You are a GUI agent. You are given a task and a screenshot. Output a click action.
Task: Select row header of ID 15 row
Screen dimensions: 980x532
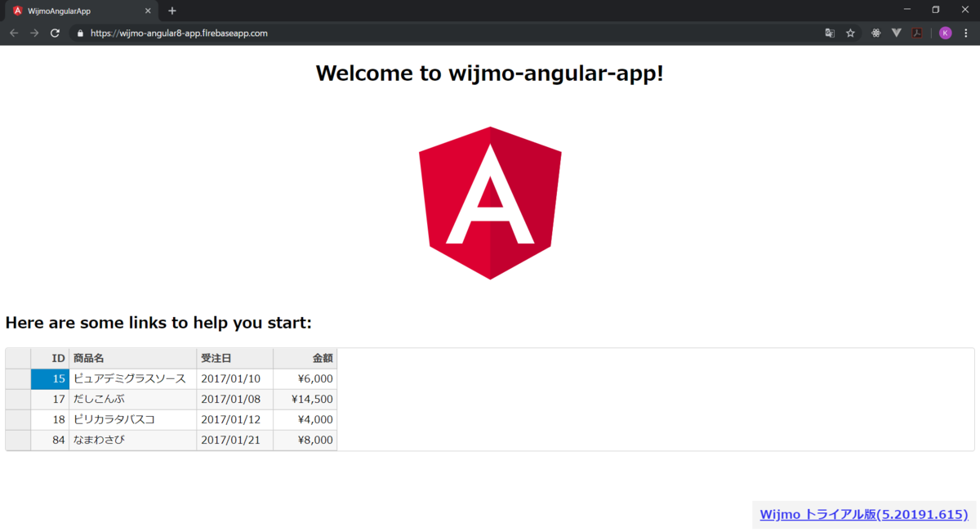point(18,378)
